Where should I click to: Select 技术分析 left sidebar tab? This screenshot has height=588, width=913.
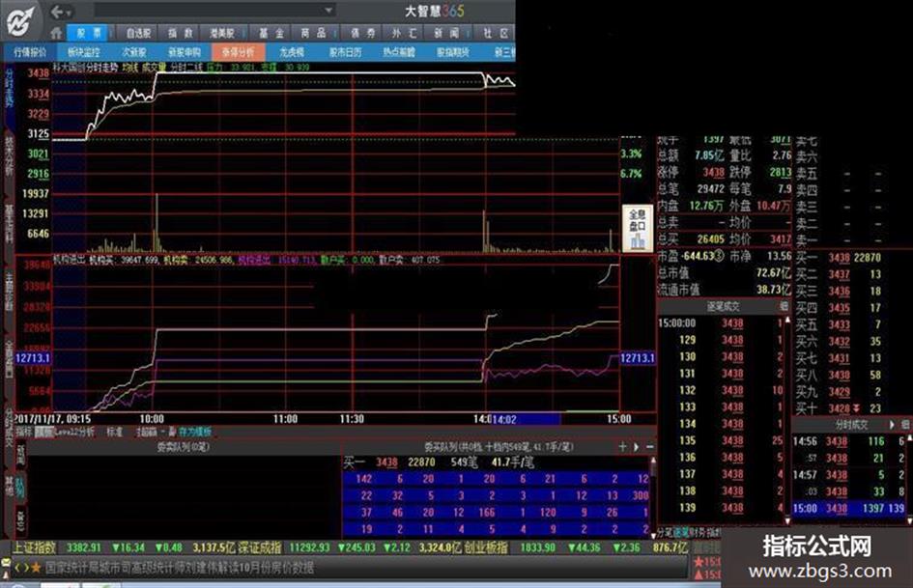10,156
